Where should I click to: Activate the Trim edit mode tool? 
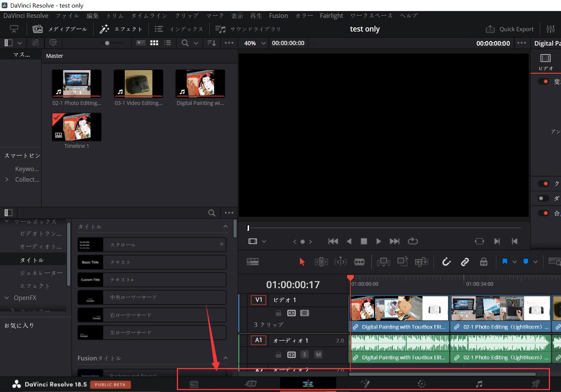click(321, 262)
